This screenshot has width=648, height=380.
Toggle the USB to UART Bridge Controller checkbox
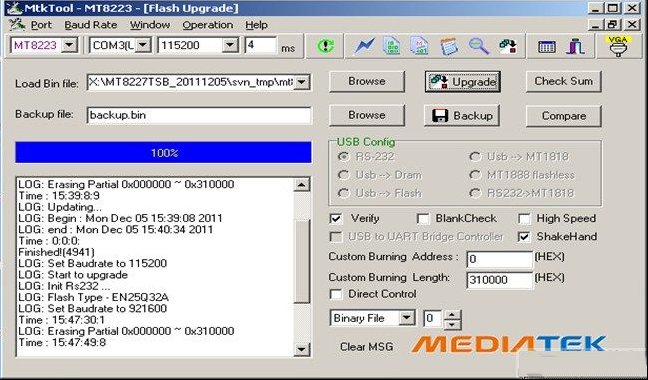pos(336,237)
